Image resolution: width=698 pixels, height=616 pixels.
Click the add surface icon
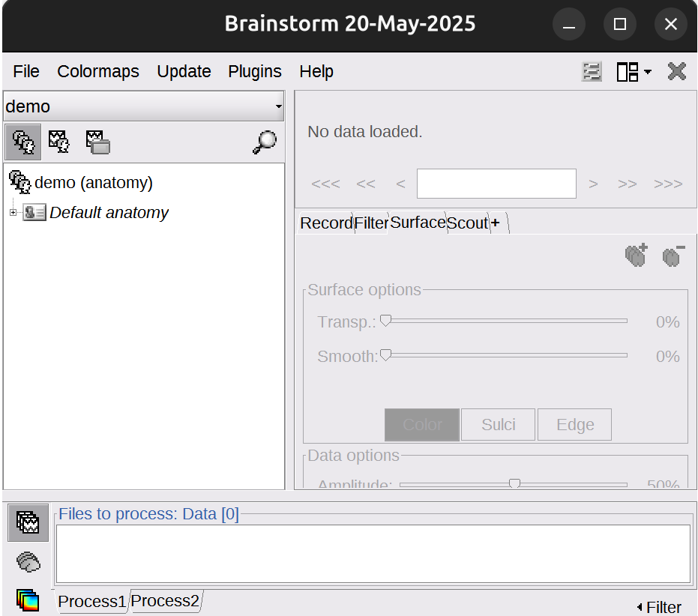(x=637, y=255)
